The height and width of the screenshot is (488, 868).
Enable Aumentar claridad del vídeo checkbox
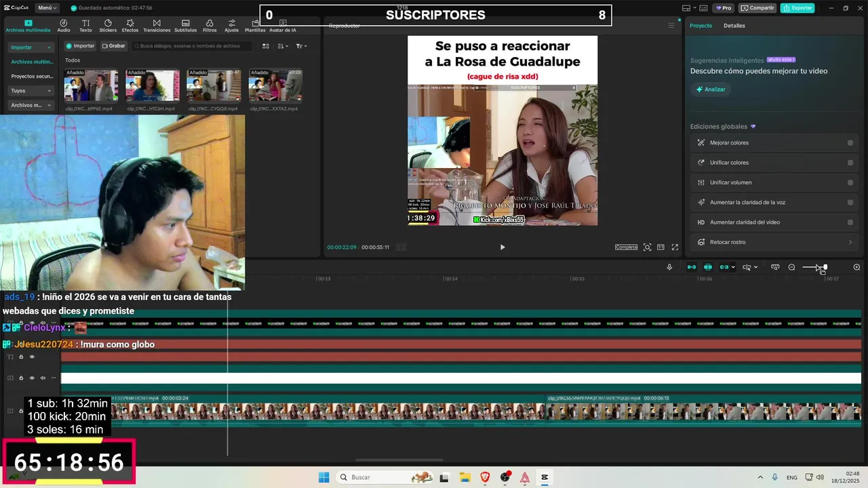coord(850,222)
